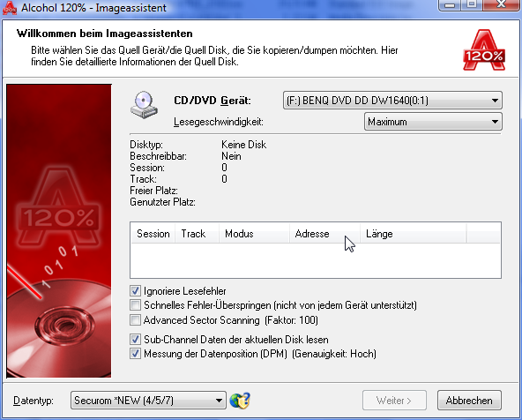
Task: Toggle Ignoriere Lesefehler checkbox
Action: tap(135, 291)
